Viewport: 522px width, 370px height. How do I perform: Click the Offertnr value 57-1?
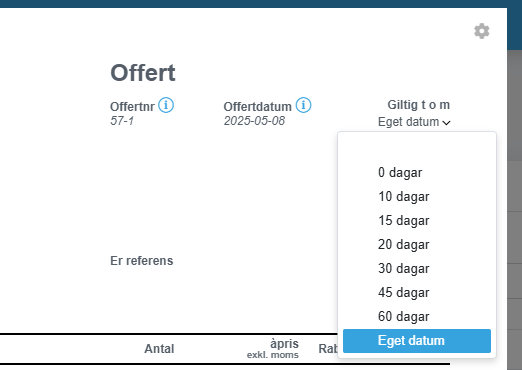tap(122, 121)
